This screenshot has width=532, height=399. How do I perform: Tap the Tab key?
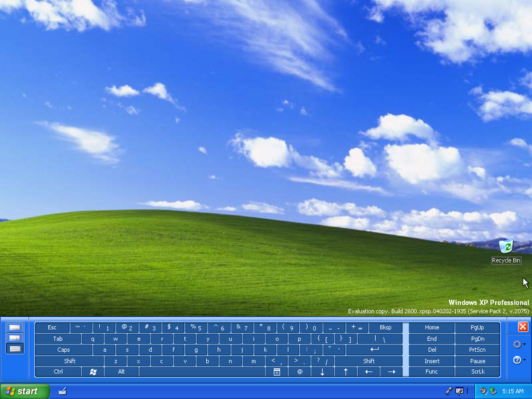click(58, 339)
